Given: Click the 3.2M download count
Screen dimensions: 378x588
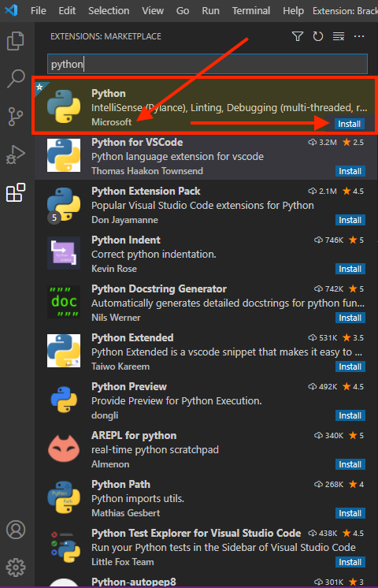Looking at the screenshot, I should (x=322, y=143).
